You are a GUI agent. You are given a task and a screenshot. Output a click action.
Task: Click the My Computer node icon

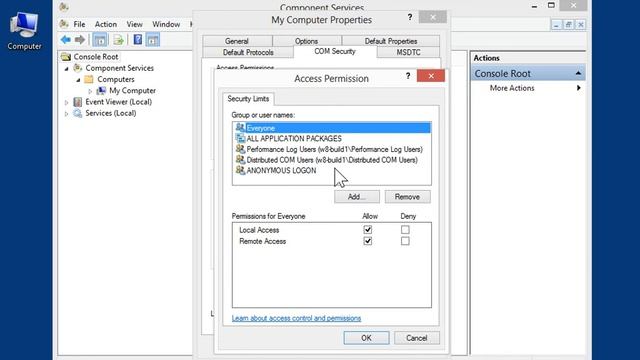click(x=101, y=90)
